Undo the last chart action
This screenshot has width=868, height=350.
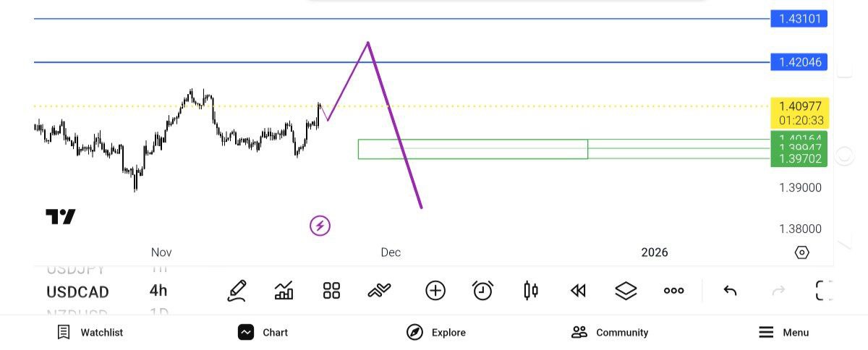coord(730,291)
